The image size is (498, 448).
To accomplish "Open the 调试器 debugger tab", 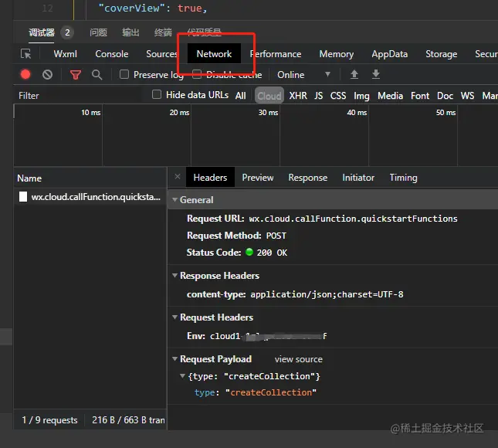I will pyautogui.click(x=42, y=32).
